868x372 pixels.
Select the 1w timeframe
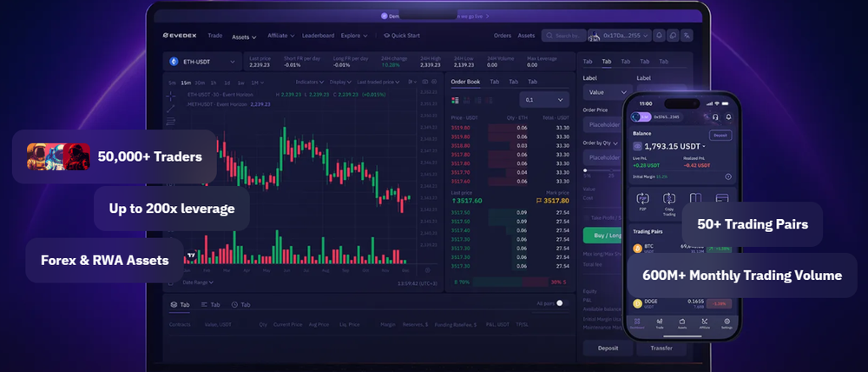(x=240, y=83)
